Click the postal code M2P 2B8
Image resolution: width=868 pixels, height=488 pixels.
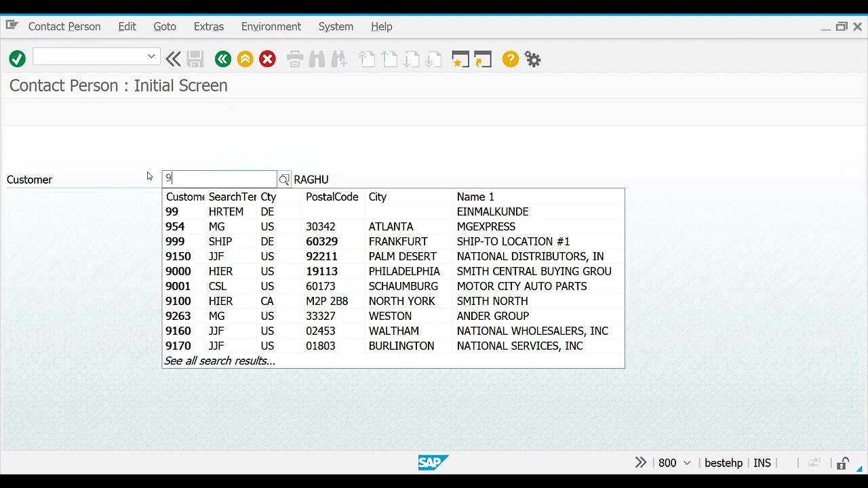327,301
